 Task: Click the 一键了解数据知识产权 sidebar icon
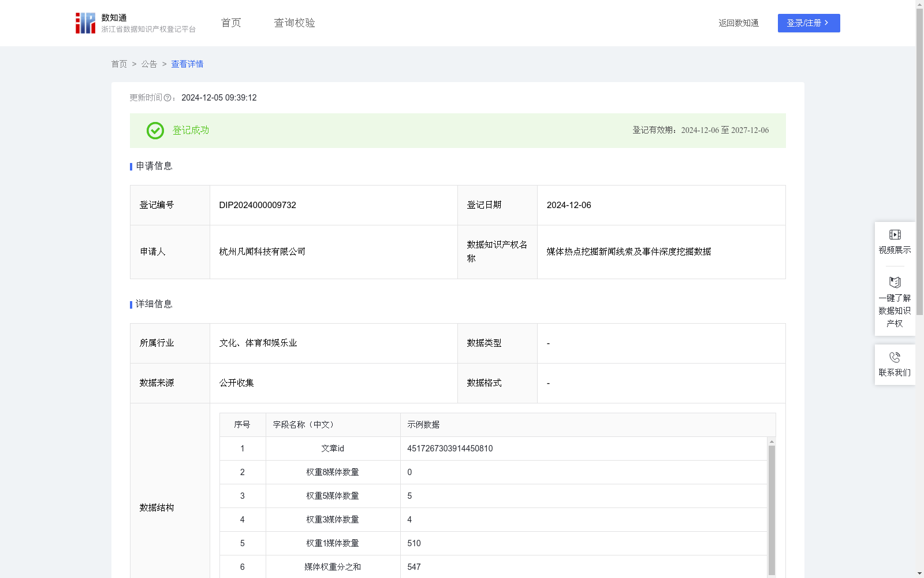point(895,283)
